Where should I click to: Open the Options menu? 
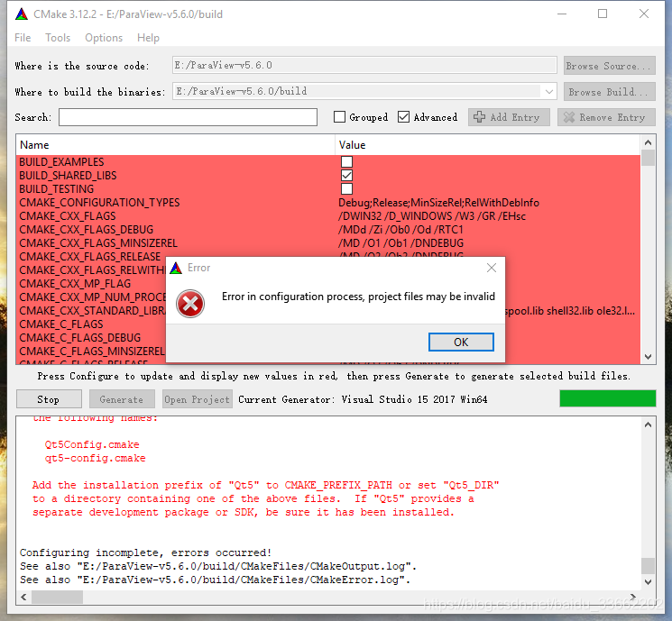pos(104,38)
